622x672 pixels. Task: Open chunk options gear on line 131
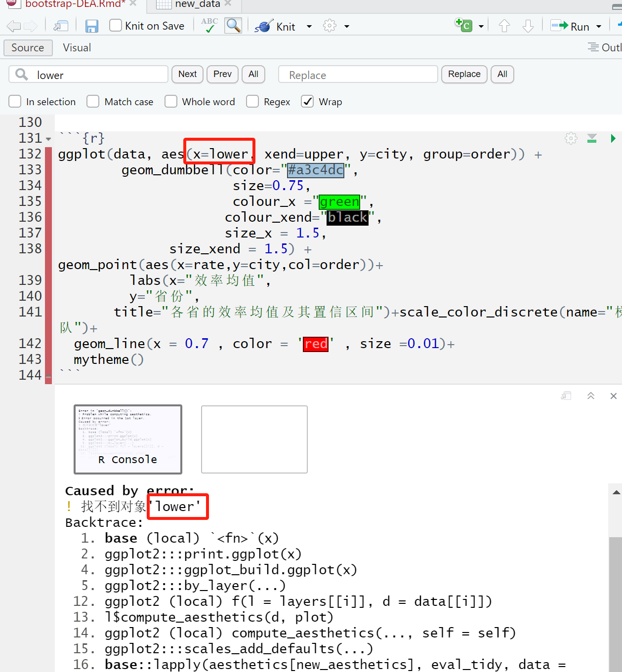click(x=571, y=138)
